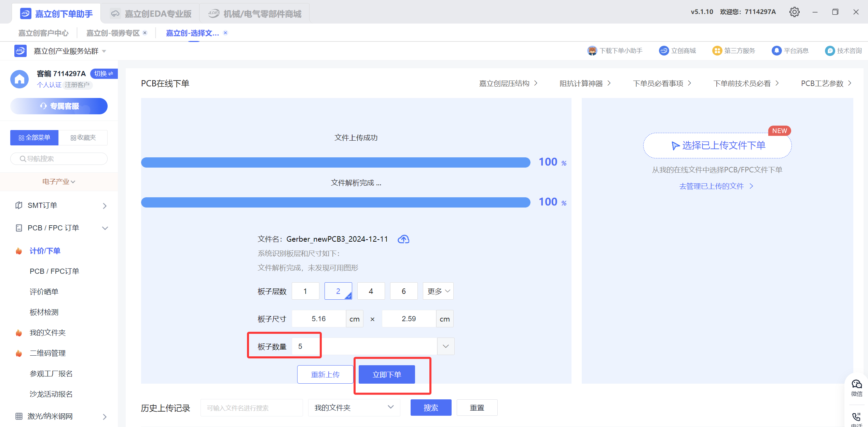Select 6 layer board option
This screenshot has width=868, height=427.
tap(404, 291)
